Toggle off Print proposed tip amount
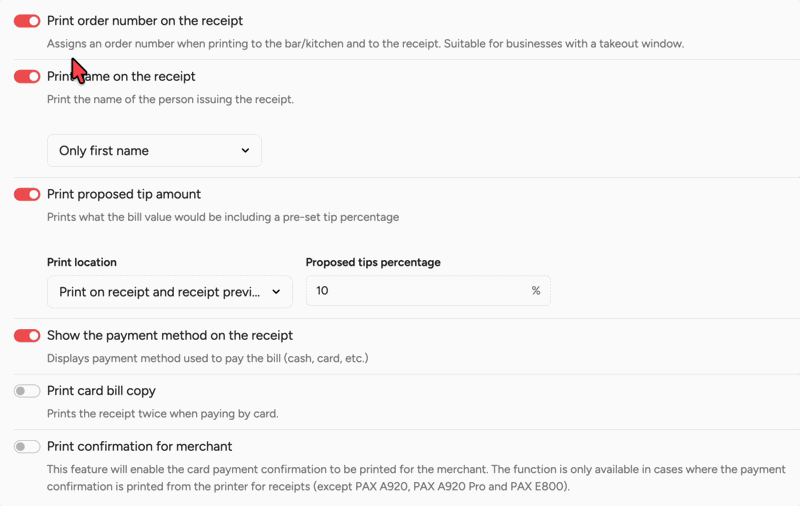Image resolution: width=800 pixels, height=506 pixels. click(27, 195)
